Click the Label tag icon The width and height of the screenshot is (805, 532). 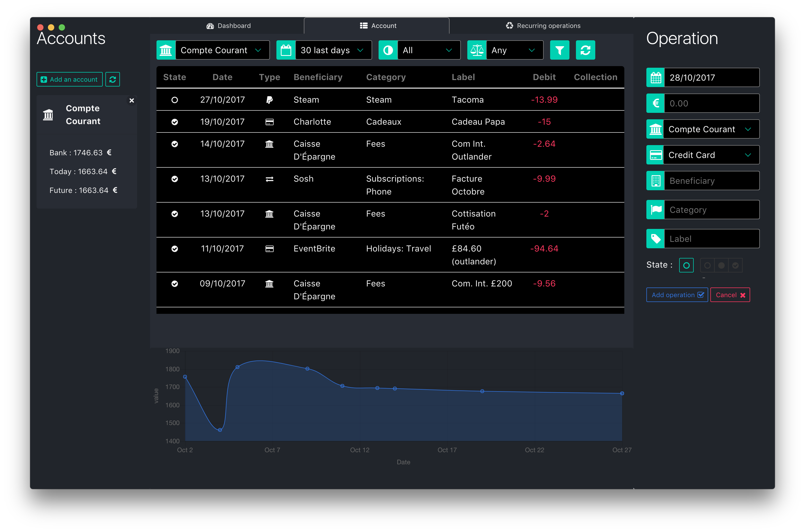click(x=655, y=239)
